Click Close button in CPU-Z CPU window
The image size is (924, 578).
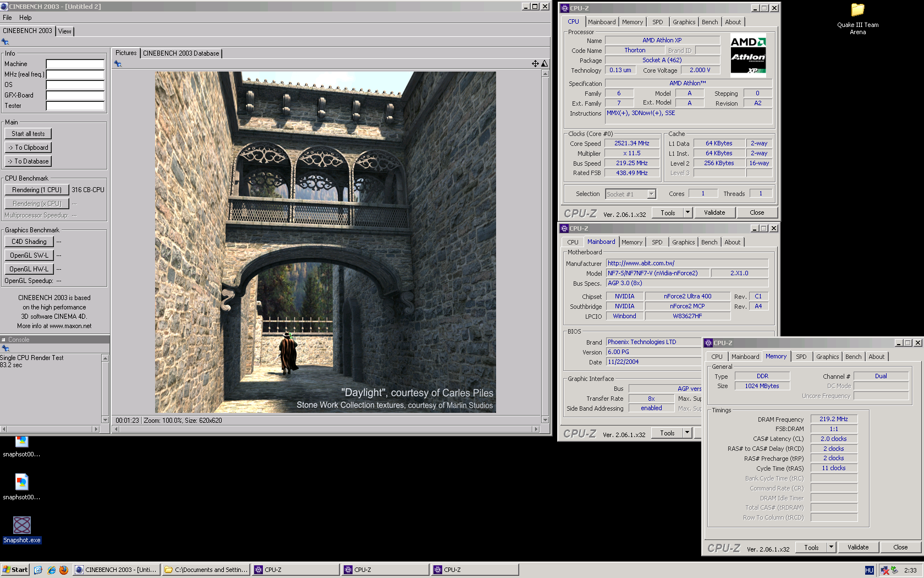(x=757, y=212)
